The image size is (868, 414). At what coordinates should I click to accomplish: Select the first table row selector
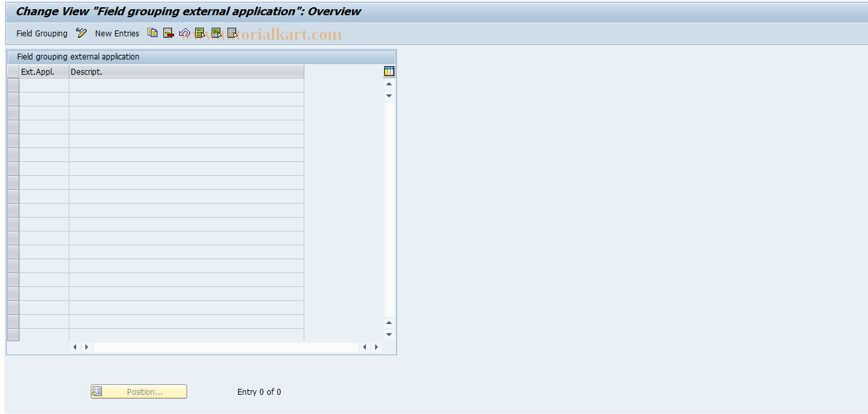pos(13,85)
